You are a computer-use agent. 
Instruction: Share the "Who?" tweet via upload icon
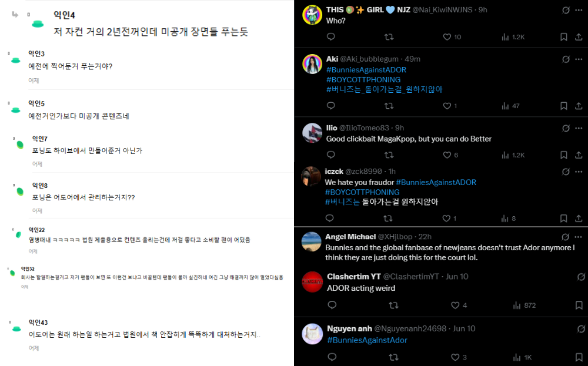[579, 36]
